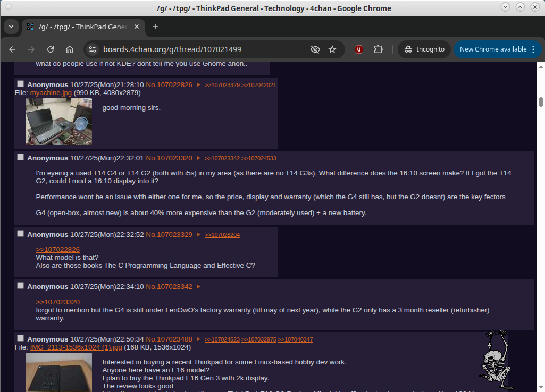Open post menu arrow for No.107023342
The width and height of the screenshot is (545, 392).
pyautogui.click(x=198, y=286)
